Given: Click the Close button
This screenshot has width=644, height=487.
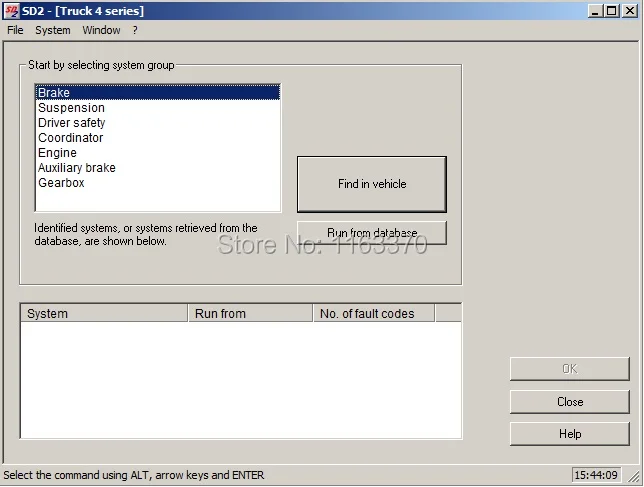Looking at the screenshot, I should [x=570, y=402].
